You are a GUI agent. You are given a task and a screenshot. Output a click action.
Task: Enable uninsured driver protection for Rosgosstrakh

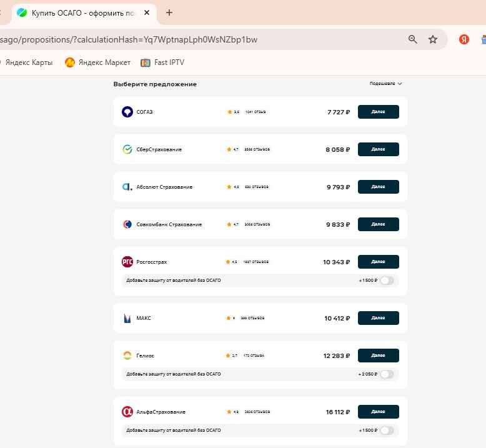[x=387, y=281]
